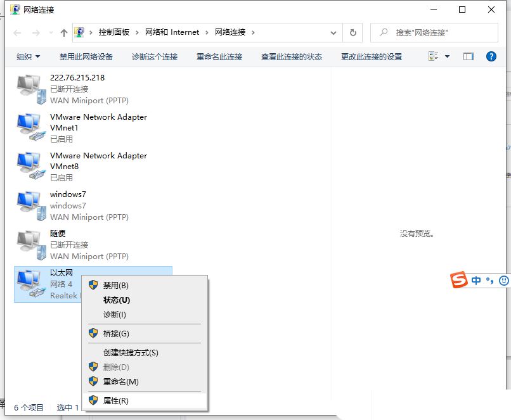Viewport: 511px width, 420px height.
Task: Open the address bar history dropdown
Action: click(334, 32)
